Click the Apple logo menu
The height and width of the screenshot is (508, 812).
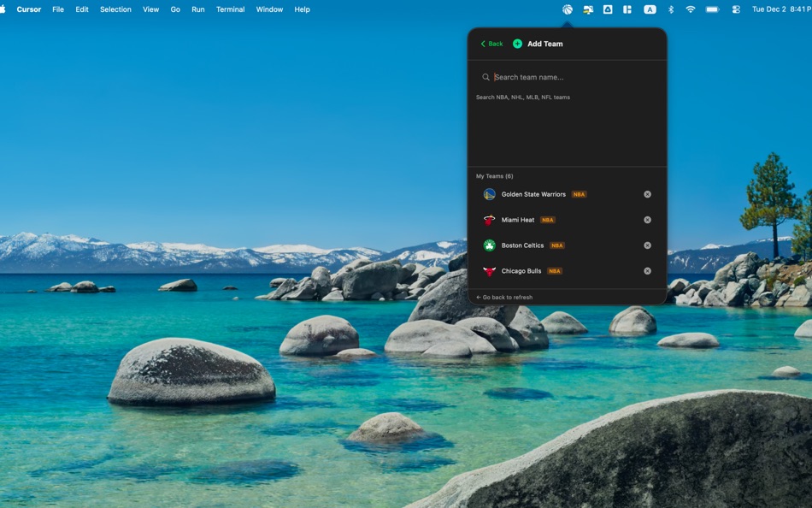[3, 9]
